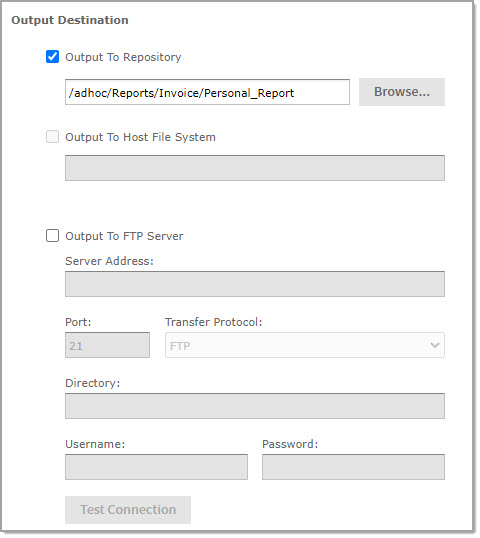Enable the Output To FTP Server checkbox

(x=52, y=236)
